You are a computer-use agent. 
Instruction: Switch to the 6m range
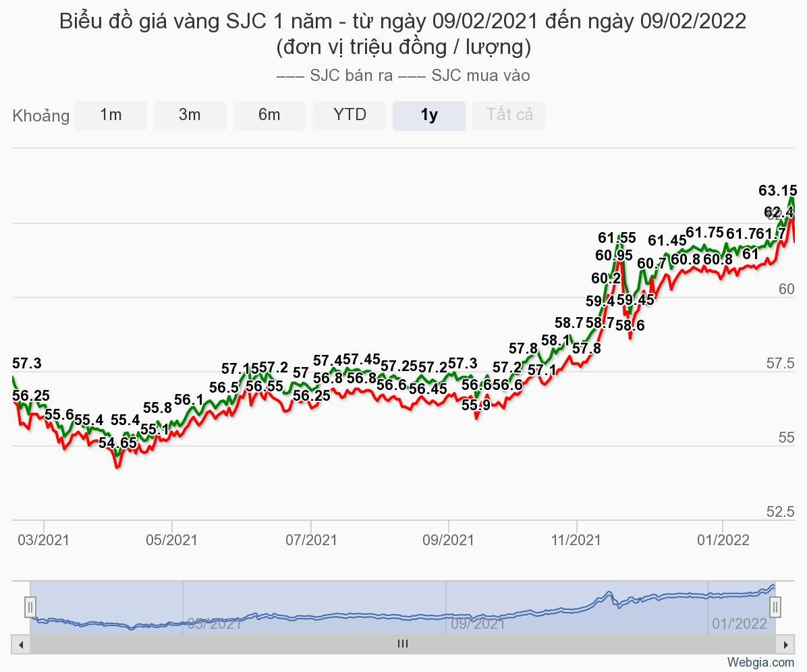click(270, 115)
